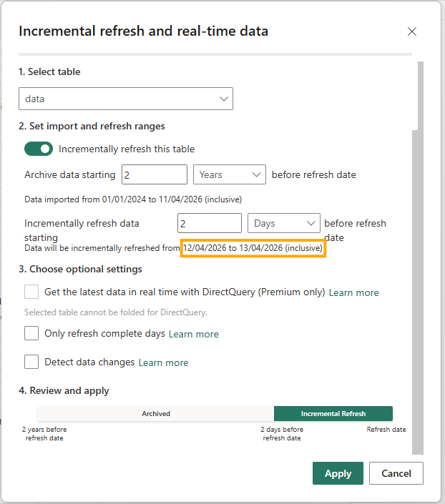Click '12/04/2026 to 13/04/2026 (inclusive)' text
The width and height of the screenshot is (445, 504).
click(253, 248)
